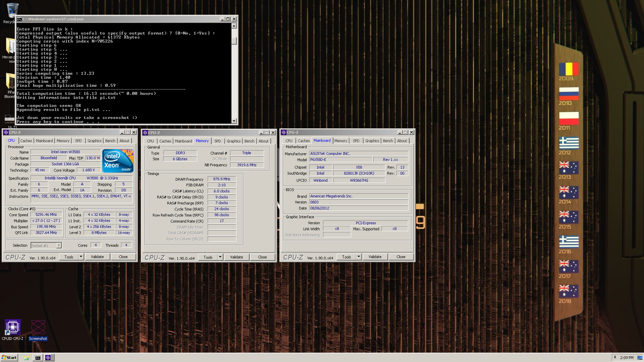The height and width of the screenshot is (362, 644).
Task: Open the Hexas folder on the desktop
Action: (10, 46)
